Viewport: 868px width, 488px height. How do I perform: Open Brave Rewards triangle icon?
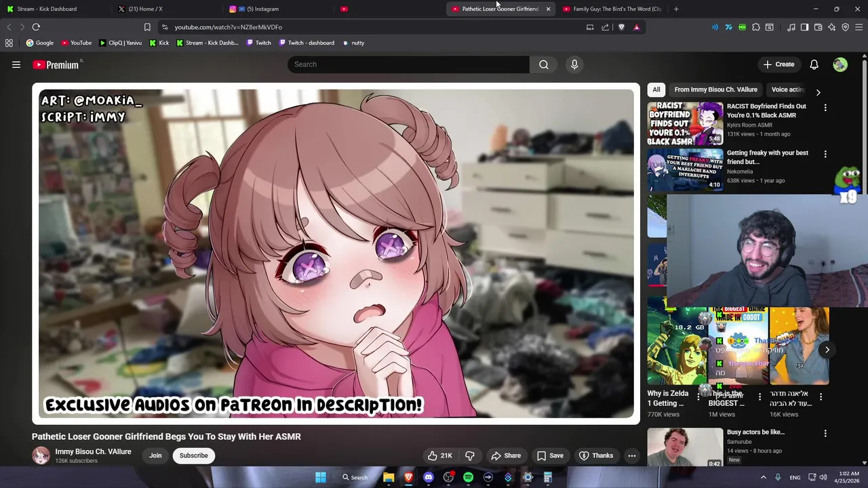[x=637, y=27]
